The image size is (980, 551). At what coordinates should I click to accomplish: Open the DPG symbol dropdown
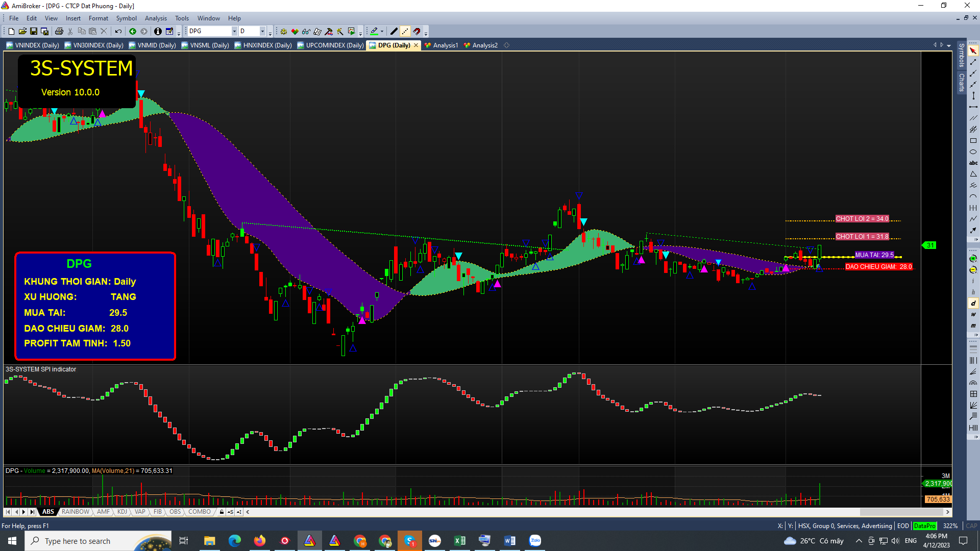coord(234,32)
